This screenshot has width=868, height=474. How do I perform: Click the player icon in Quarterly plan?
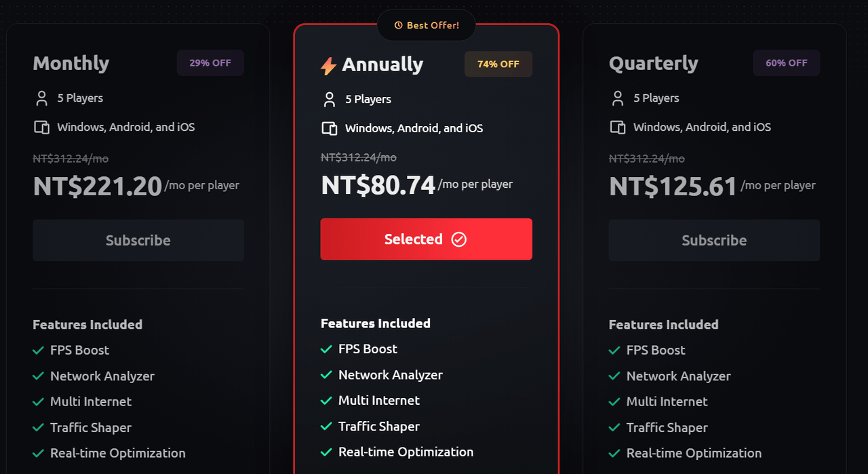(x=618, y=98)
